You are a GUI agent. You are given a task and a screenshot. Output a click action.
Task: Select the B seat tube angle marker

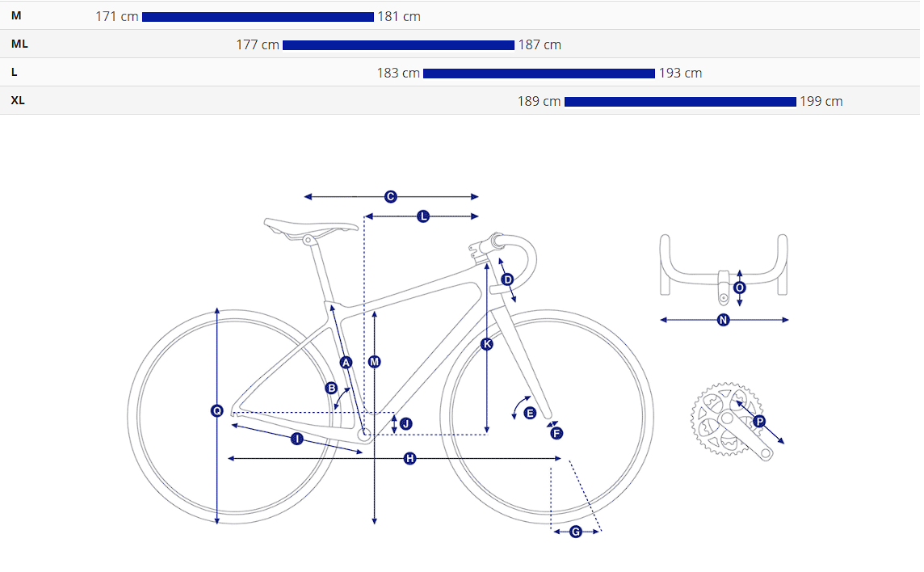click(x=331, y=388)
